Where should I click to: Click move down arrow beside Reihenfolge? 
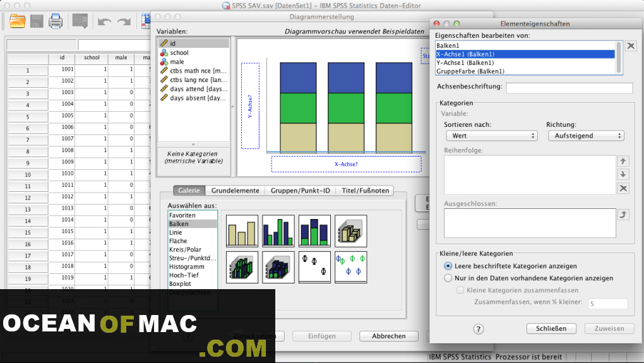pos(623,174)
